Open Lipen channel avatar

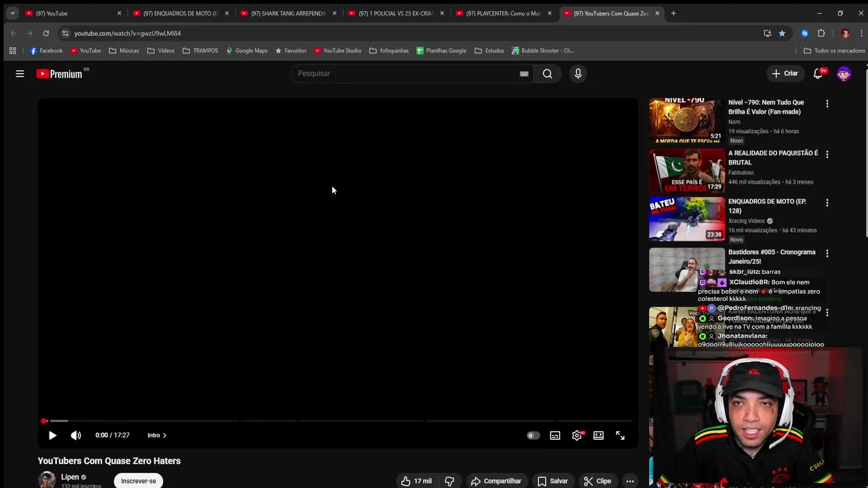coord(47,480)
